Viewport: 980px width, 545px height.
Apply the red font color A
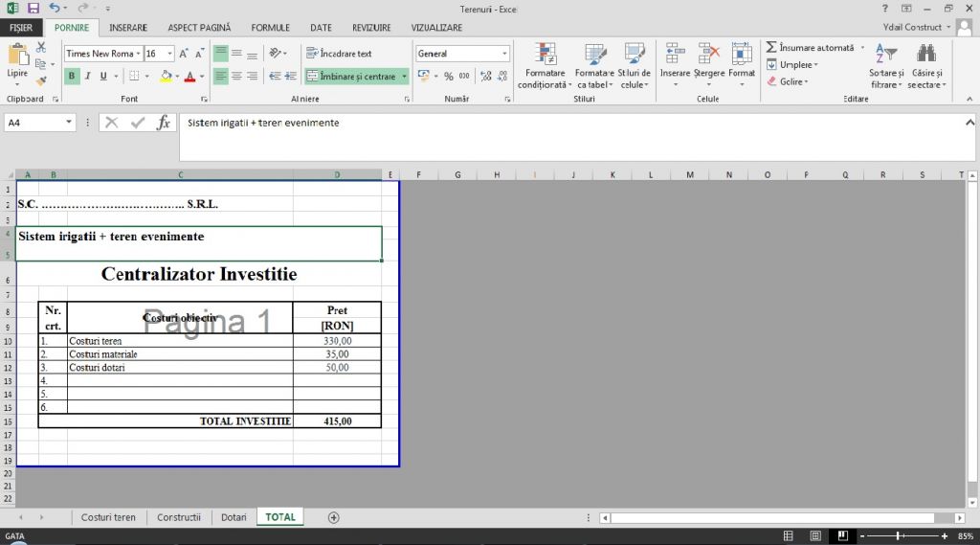190,77
